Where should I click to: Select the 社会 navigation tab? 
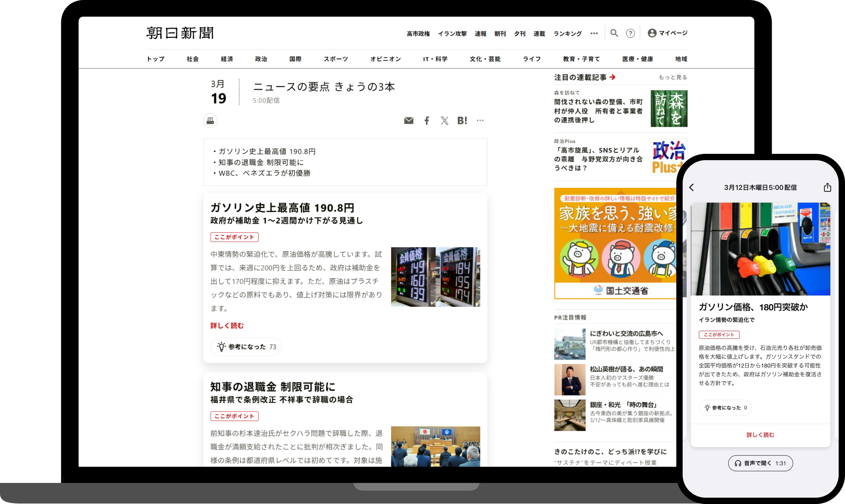[193, 59]
